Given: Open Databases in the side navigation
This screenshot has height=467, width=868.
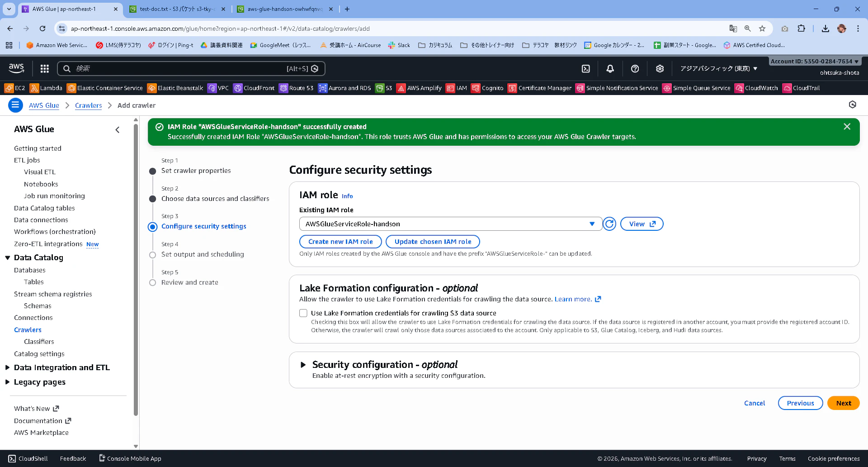Looking at the screenshot, I should 30,270.
